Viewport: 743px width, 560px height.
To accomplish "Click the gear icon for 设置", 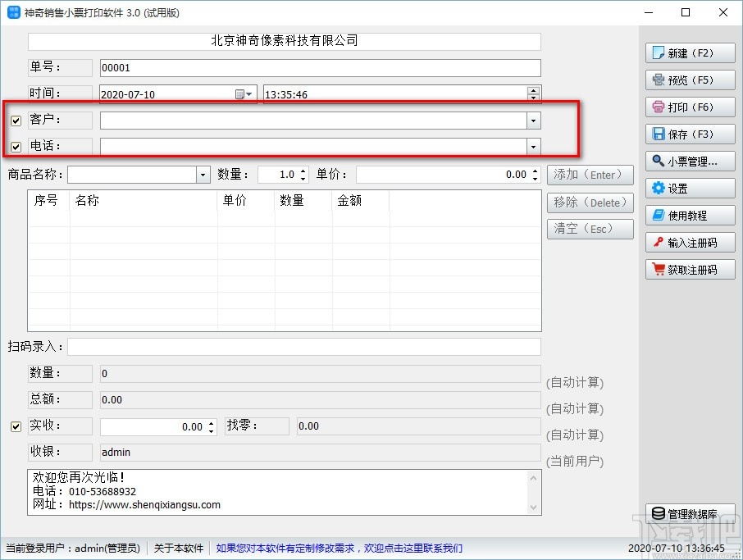I will click(x=659, y=188).
